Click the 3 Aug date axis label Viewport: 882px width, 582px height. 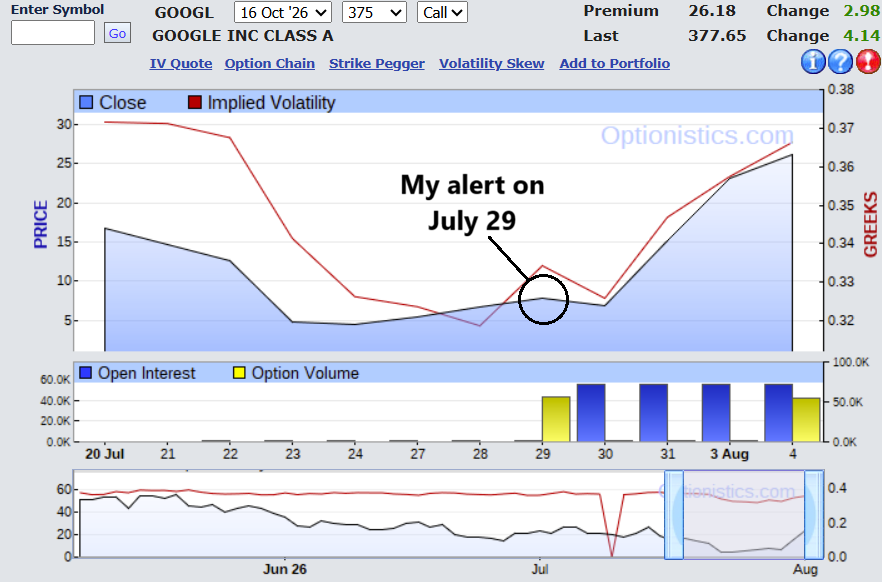(730, 454)
